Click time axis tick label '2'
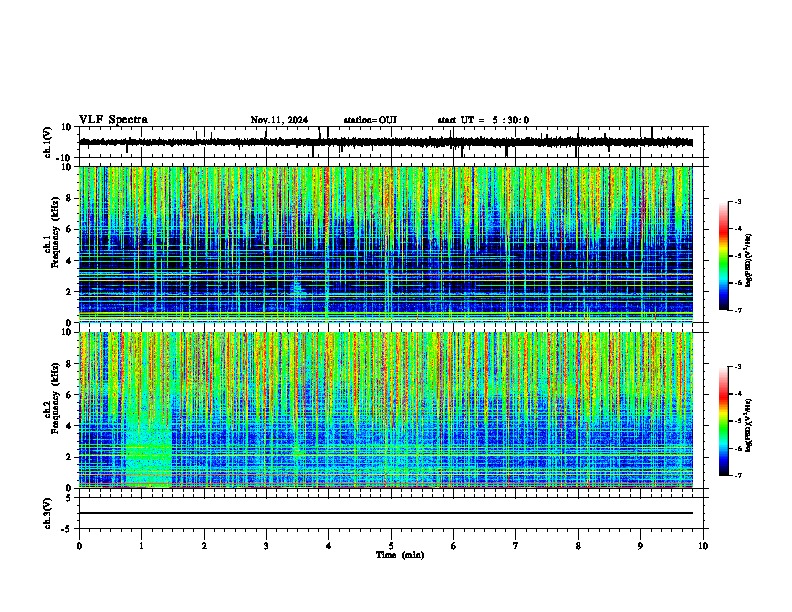 click(204, 546)
